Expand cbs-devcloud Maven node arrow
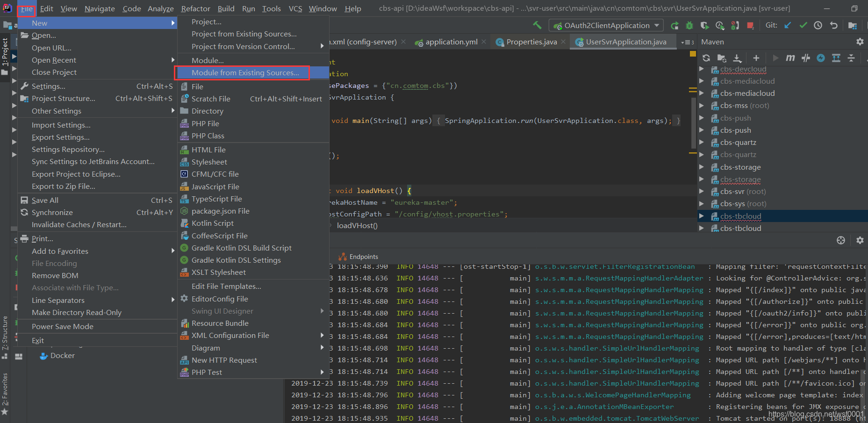The width and height of the screenshot is (868, 423). tap(701, 69)
